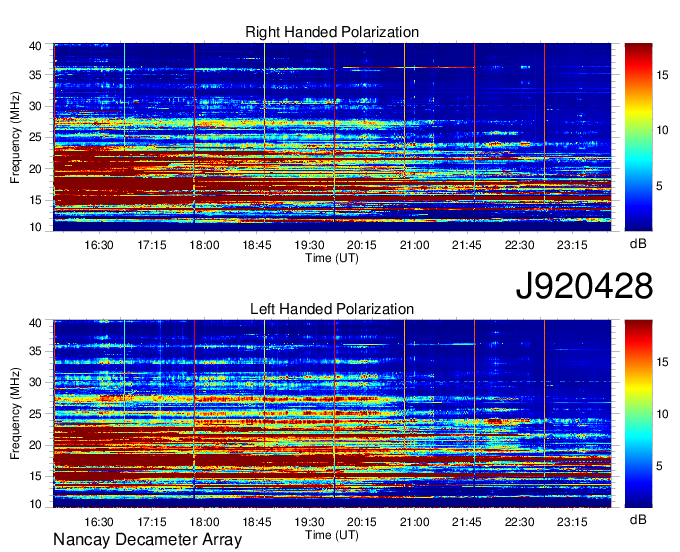
Task: Click the 10 value on Left Handed color bar
Action: click(662, 414)
